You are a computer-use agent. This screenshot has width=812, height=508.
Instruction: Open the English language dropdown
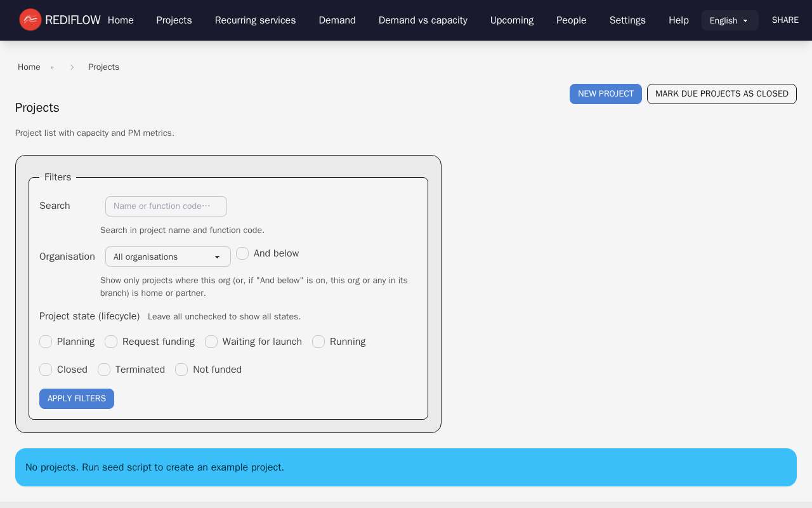730,20
